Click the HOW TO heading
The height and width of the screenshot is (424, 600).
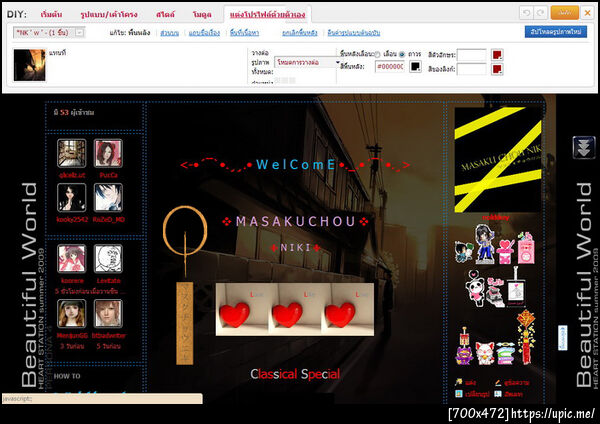click(x=67, y=376)
